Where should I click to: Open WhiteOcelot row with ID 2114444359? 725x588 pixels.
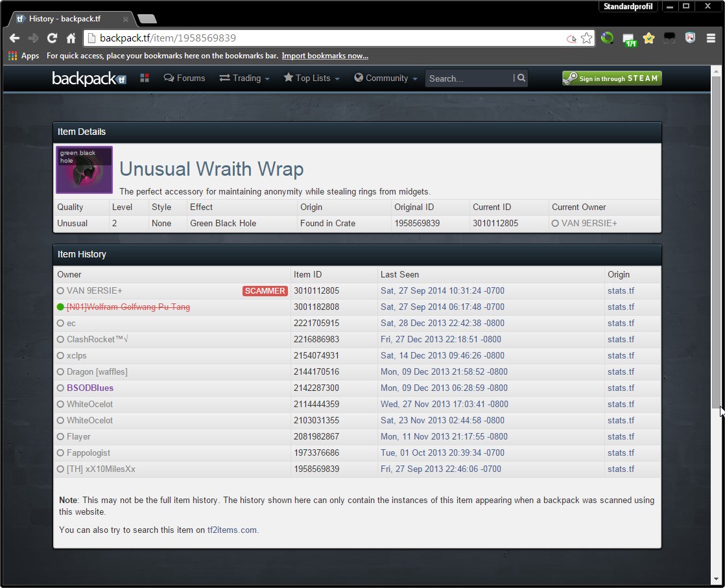(x=89, y=404)
